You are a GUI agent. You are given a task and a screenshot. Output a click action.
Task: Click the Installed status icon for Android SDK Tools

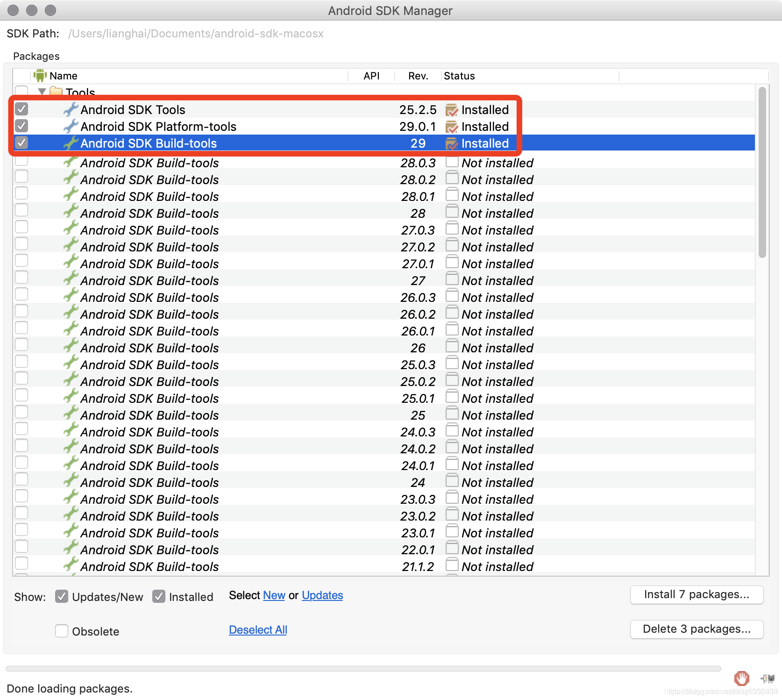pos(451,109)
